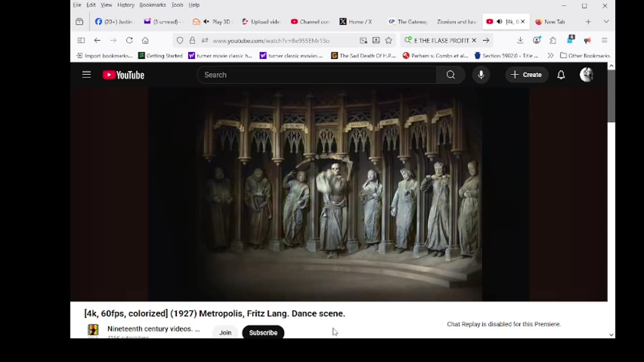Switch to the Facebook (20+) Justin tab

click(x=114, y=22)
